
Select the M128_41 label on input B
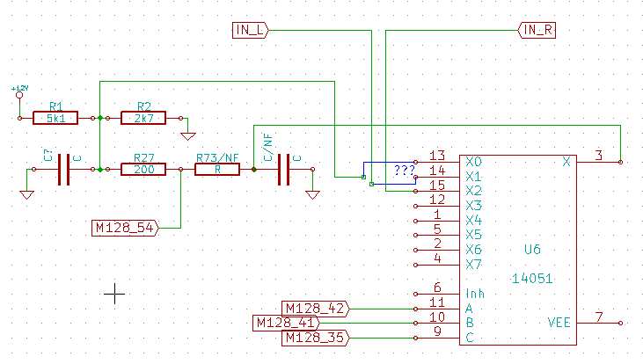[285, 323]
